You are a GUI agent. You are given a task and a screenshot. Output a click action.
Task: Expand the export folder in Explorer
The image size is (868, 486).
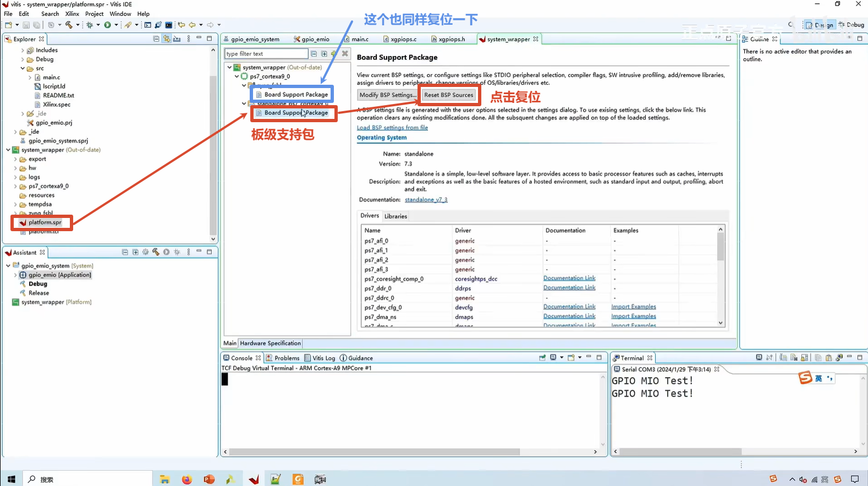click(15, 159)
